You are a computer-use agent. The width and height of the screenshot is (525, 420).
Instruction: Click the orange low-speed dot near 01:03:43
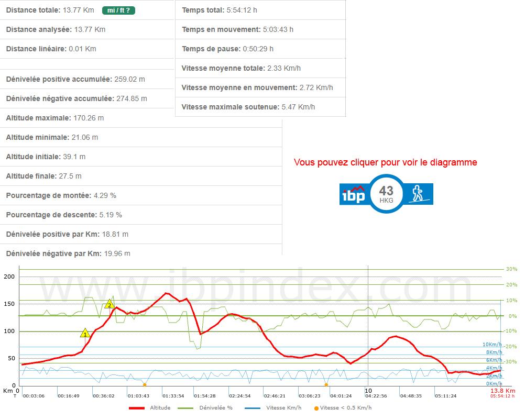[x=145, y=385]
